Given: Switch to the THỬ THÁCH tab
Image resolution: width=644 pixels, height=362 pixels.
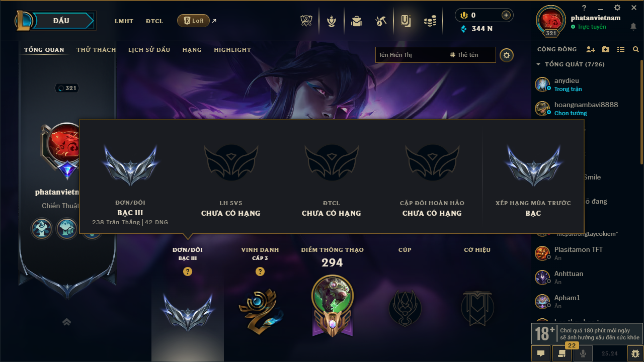Looking at the screenshot, I should pyautogui.click(x=96, y=50).
